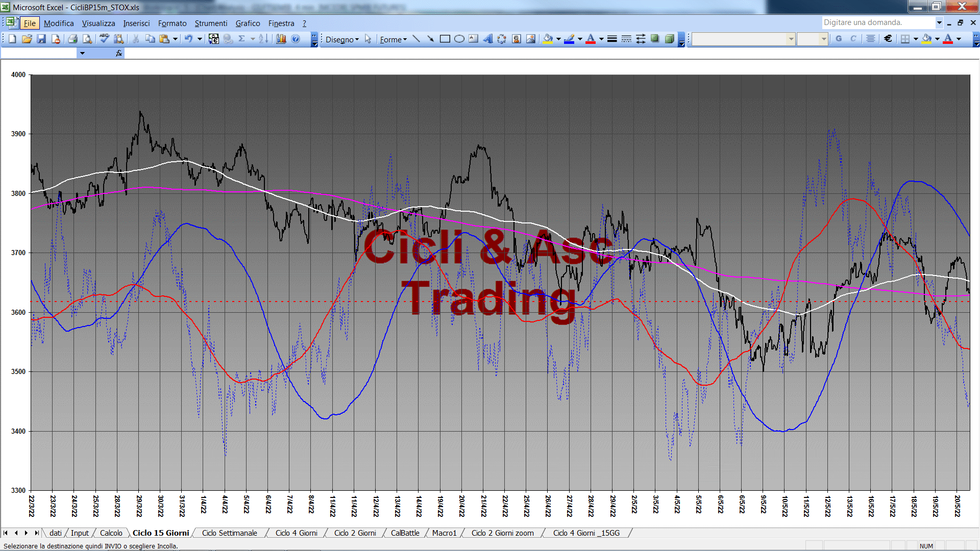Image resolution: width=980 pixels, height=551 pixels.
Task: Select the Rectangle shape tool
Action: pos(445,39)
